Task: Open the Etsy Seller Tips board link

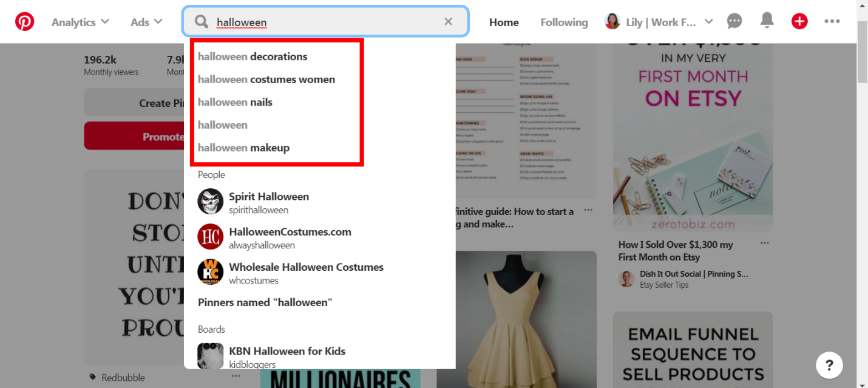Action: (x=664, y=285)
